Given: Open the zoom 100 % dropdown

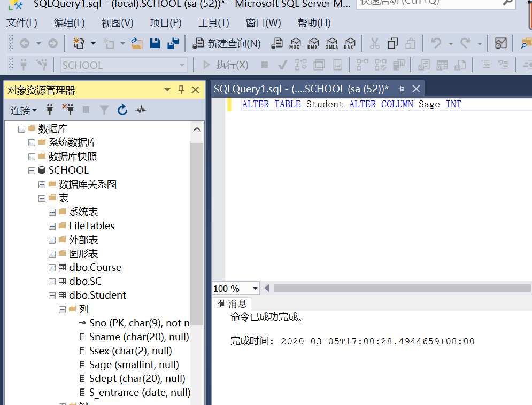Looking at the screenshot, I should coord(255,289).
